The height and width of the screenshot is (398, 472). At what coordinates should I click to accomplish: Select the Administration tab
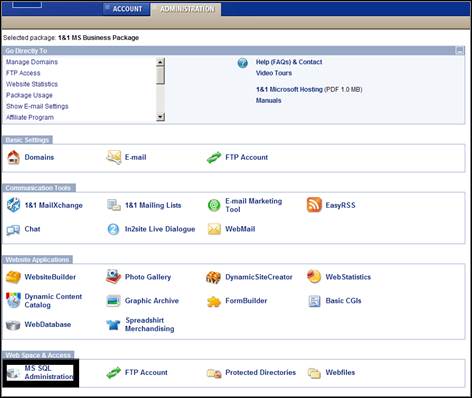click(187, 9)
